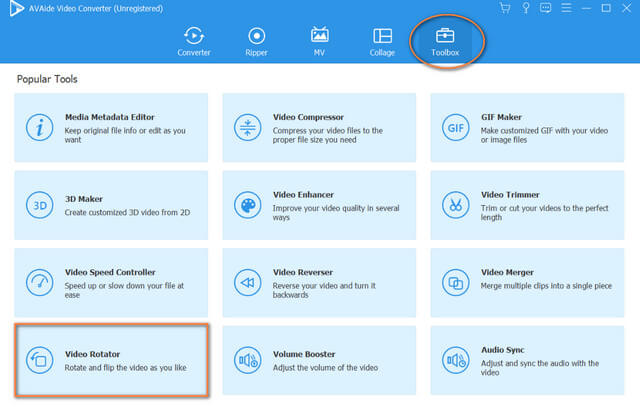Click the Video Trimmer scissors icon
Image resolution: width=640 pixels, height=407 pixels.
(x=455, y=205)
